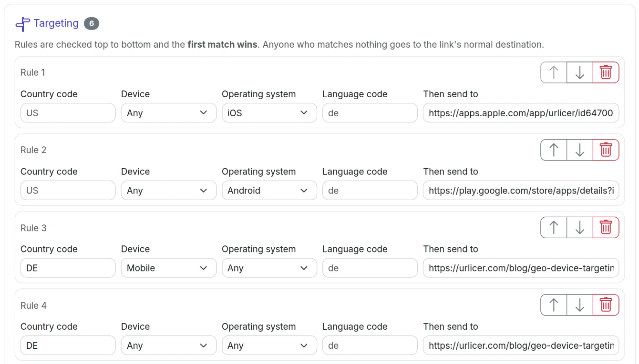Focus Rule 2 Country code field
This screenshot has height=364, width=639.
tap(68, 191)
